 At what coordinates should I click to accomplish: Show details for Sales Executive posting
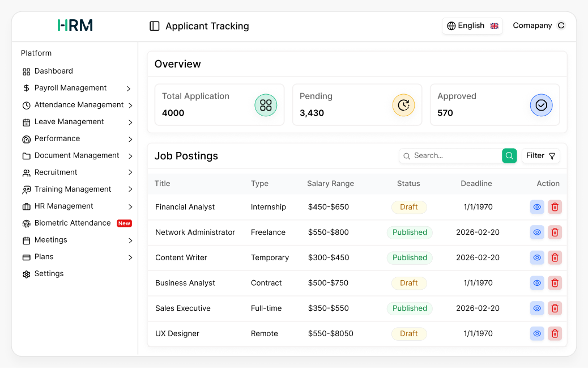coord(536,308)
